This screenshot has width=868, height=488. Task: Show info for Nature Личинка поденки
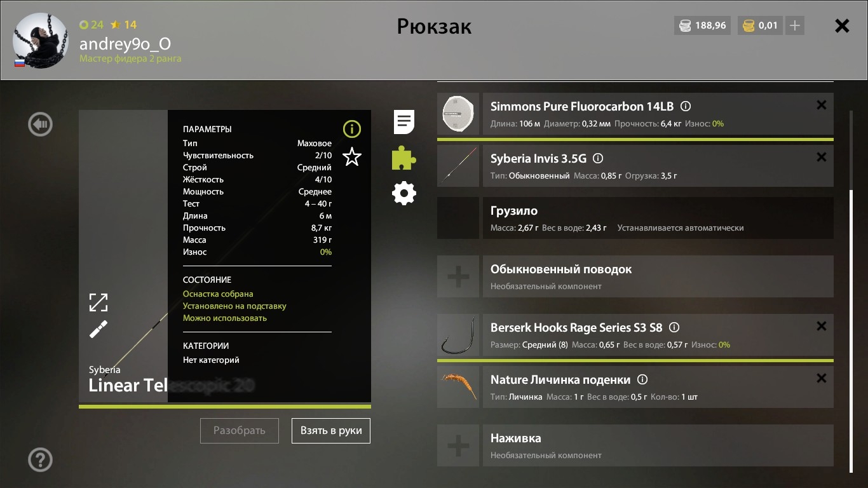[642, 380]
